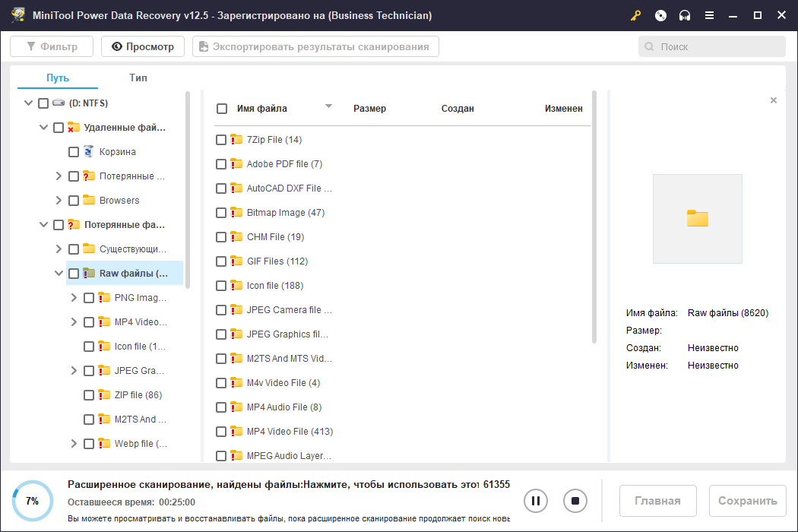
Task: Switch to the Путь tab
Action: pyautogui.click(x=58, y=78)
